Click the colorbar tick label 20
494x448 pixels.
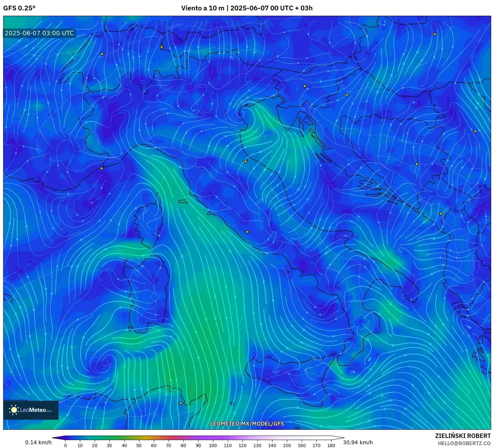(95, 445)
